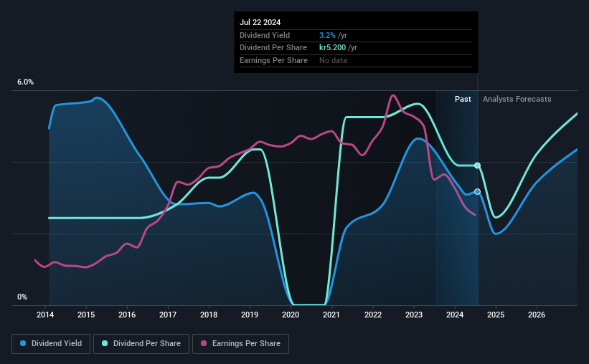Click the 2018 x-axis label
The image size is (589, 364).
click(x=209, y=315)
